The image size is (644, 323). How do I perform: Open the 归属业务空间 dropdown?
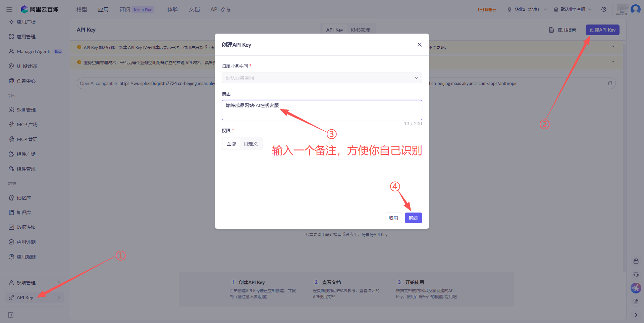(322, 78)
